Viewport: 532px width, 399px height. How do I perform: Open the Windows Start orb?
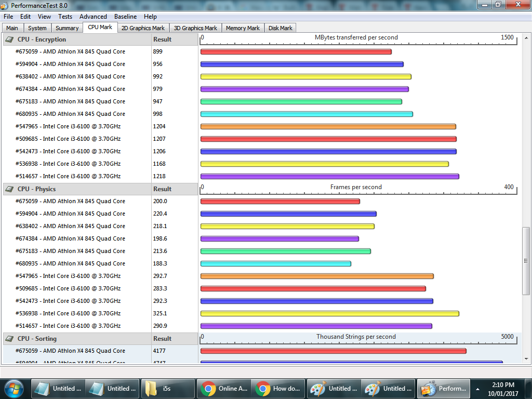(14, 389)
